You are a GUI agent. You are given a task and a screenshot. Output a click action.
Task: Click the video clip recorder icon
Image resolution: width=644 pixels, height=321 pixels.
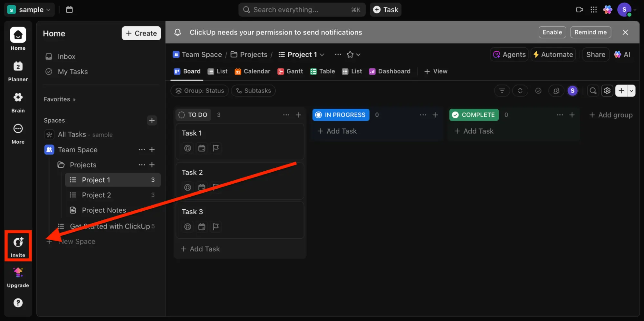[579, 10]
